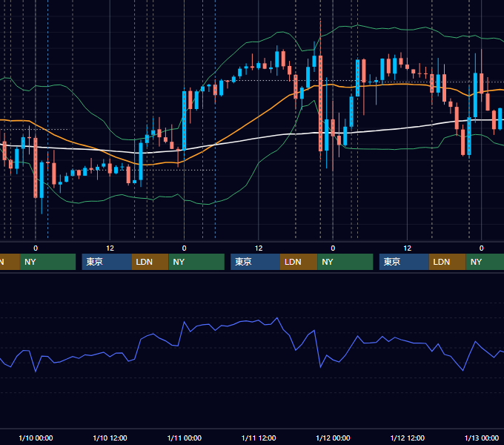Click the tall red candle just before 1/12 00:00
Screen dimensions: 504x445
coord(320,103)
